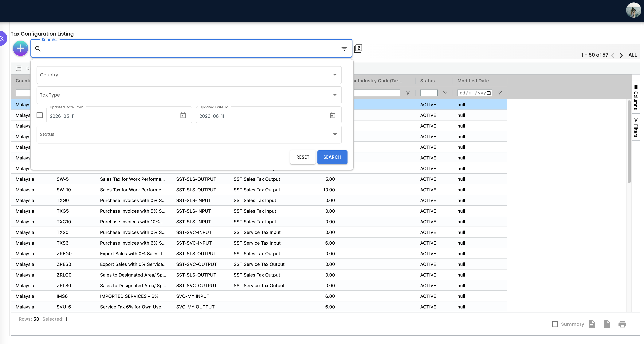The height and width of the screenshot is (344, 644).
Task: Click 10.00 rate in SW-10 row
Action: coord(329,190)
